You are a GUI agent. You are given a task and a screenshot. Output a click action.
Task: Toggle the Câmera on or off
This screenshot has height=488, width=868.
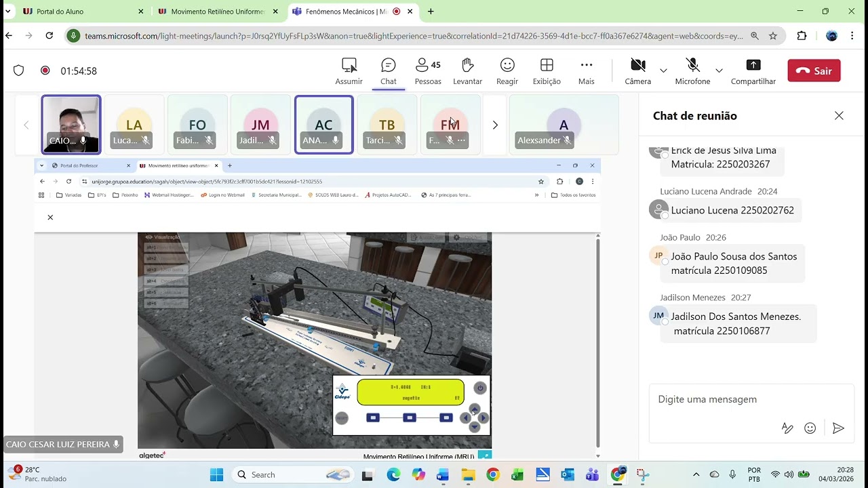(637, 71)
